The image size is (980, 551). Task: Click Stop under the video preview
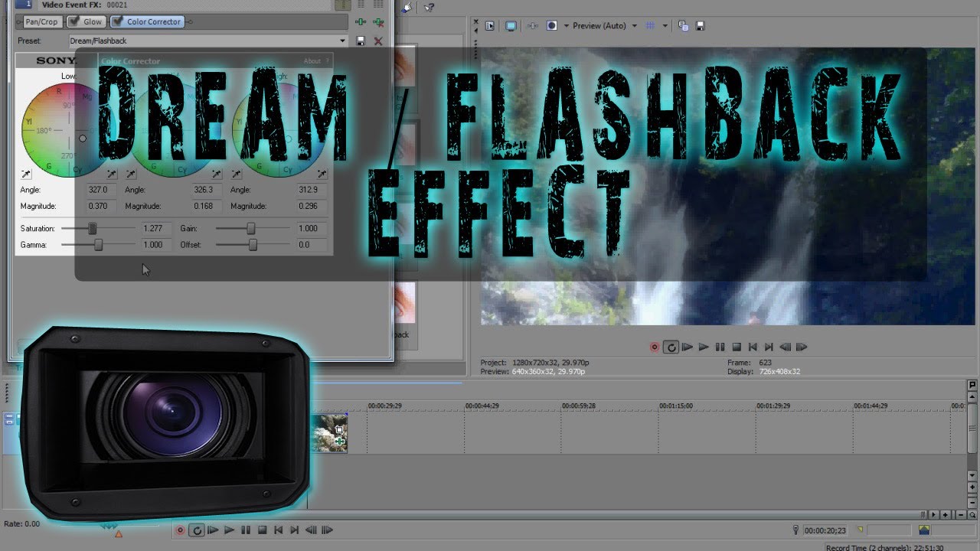737,347
